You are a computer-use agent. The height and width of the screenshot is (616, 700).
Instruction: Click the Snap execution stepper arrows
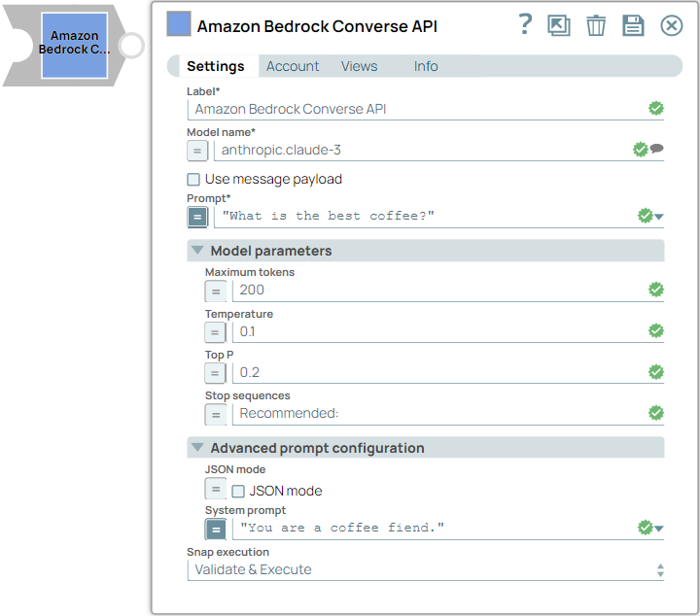[x=660, y=570]
